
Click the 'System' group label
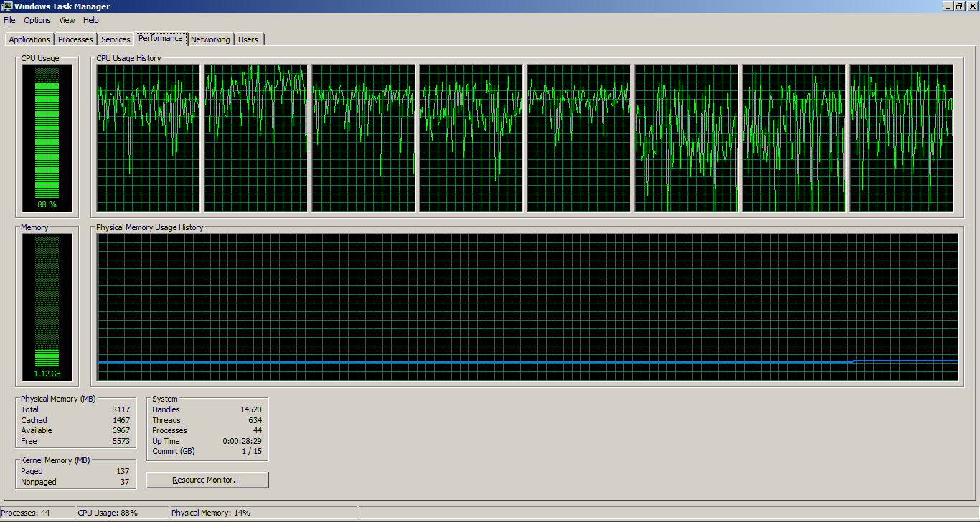pos(165,399)
